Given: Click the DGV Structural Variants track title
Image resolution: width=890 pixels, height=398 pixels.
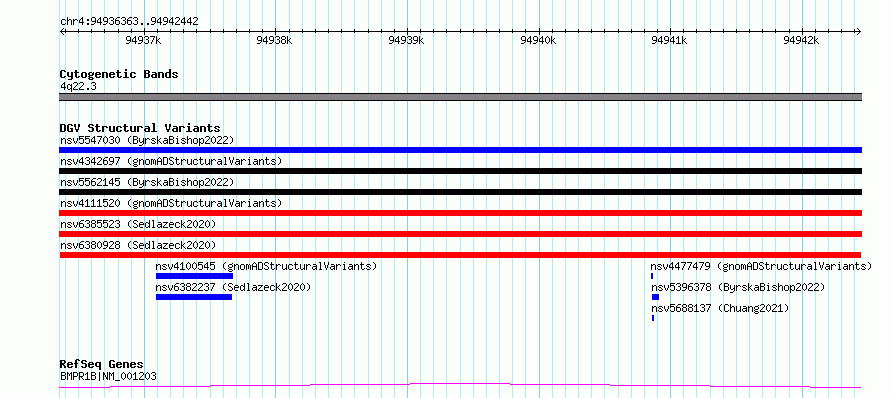Looking at the screenshot, I should pos(140,128).
